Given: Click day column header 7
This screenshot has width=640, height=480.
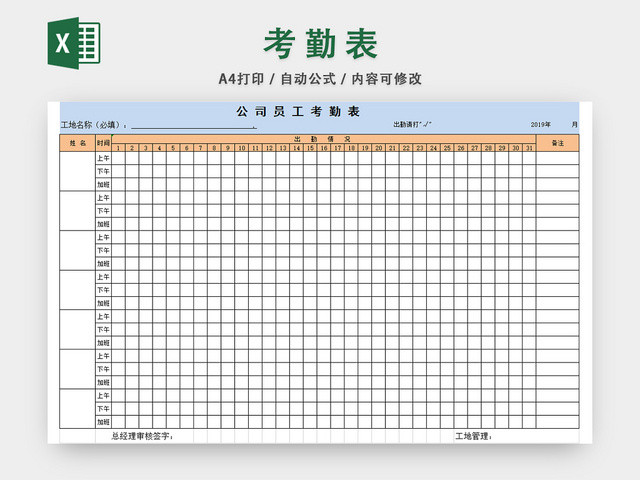Looking at the screenshot, I should click(200, 148).
